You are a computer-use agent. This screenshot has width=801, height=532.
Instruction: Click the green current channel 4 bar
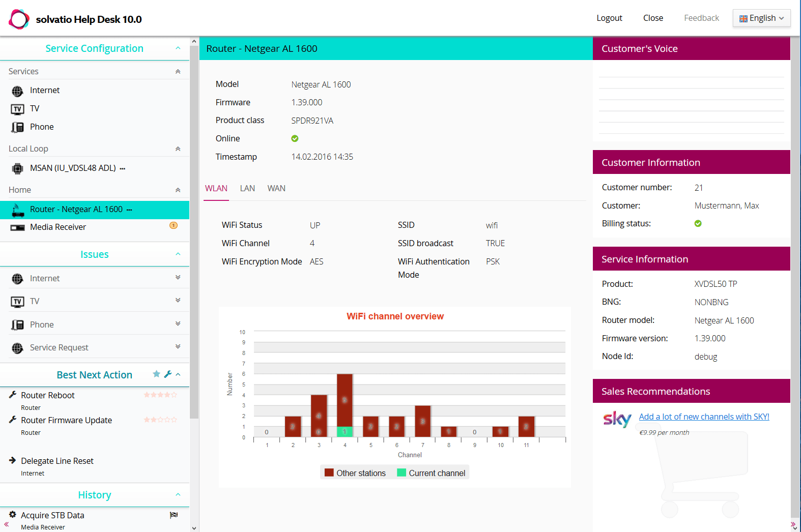pyautogui.click(x=345, y=432)
